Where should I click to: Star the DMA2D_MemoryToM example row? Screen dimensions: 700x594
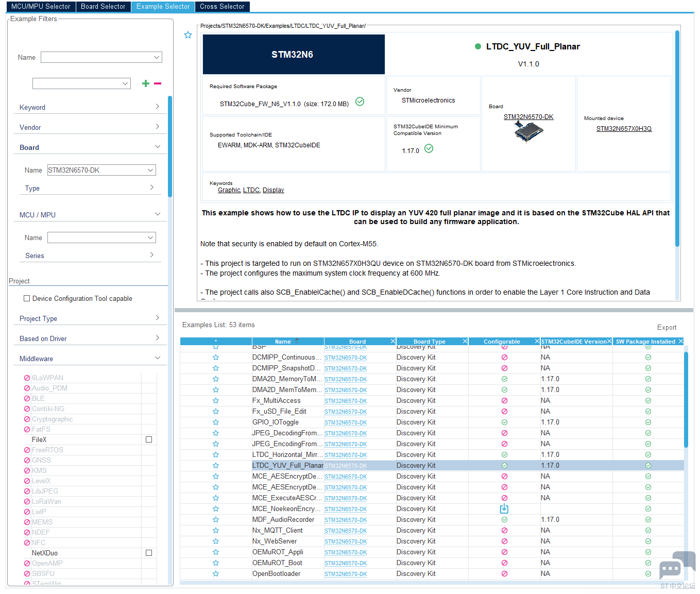216,379
